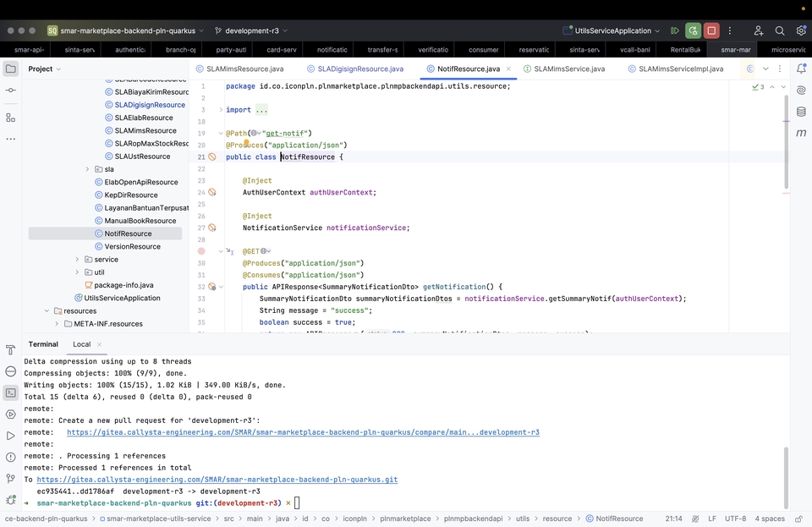Open package-info.java file
The width and height of the screenshot is (812, 527).
[118, 285]
